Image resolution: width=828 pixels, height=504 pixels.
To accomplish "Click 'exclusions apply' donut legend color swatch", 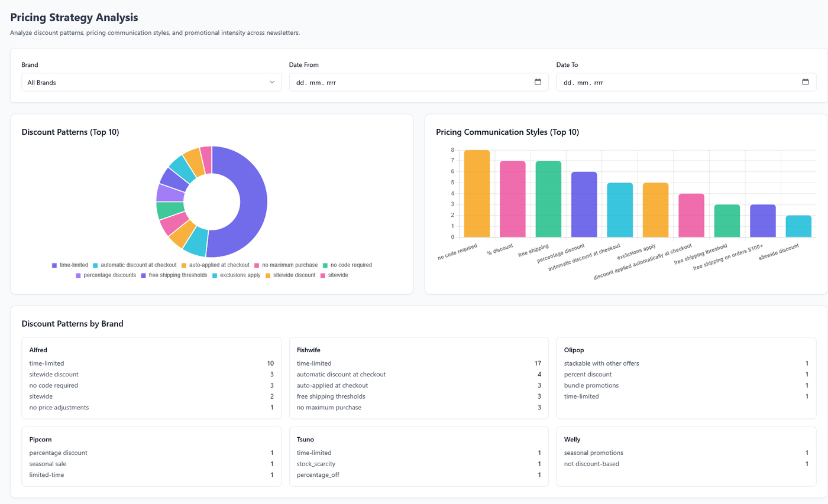I will [215, 275].
